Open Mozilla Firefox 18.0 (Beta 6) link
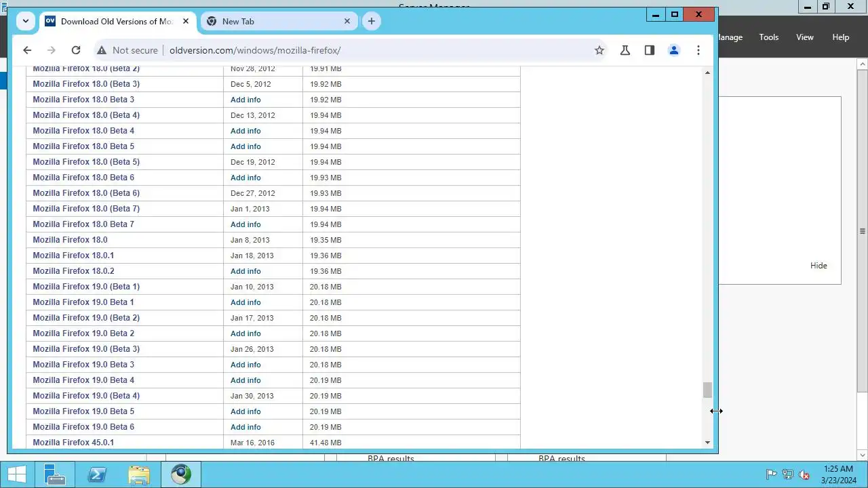 coord(86,193)
